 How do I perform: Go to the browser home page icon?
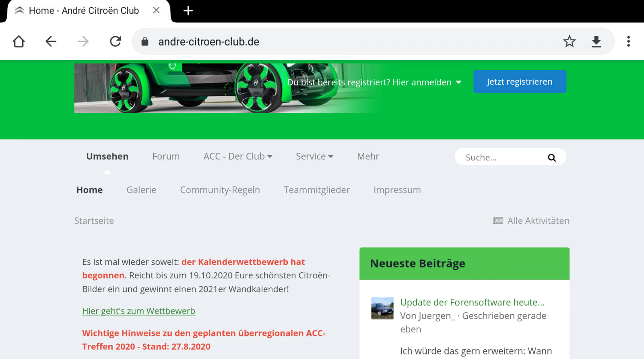(x=19, y=41)
